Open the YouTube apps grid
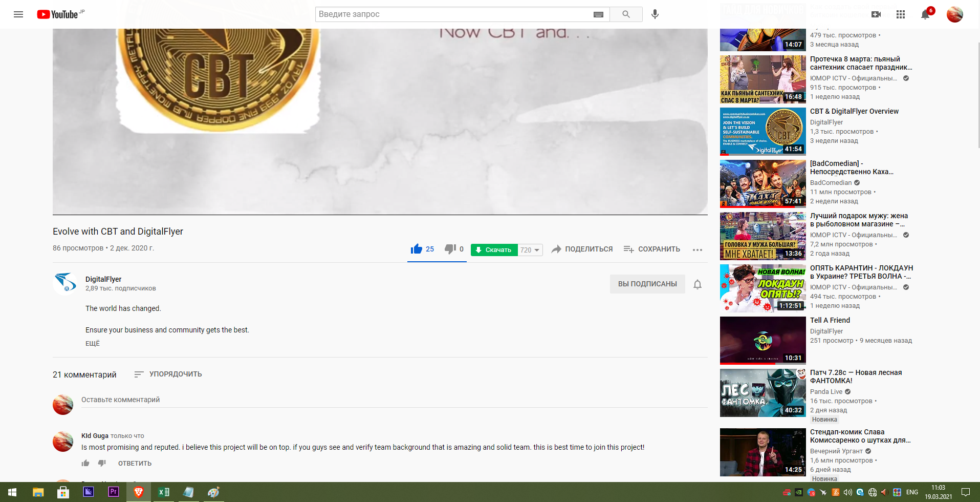The height and width of the screenshot is (502, 980). (x=901, y=14)
